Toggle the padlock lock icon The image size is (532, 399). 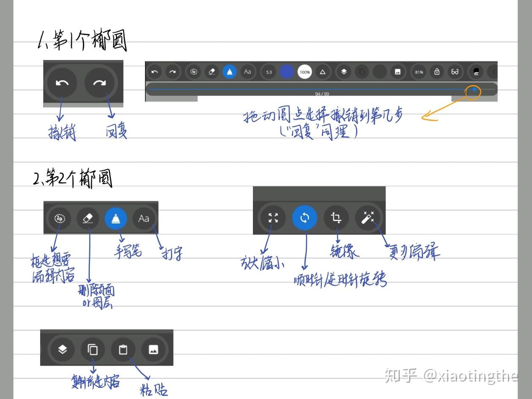[x=437, y=72]
